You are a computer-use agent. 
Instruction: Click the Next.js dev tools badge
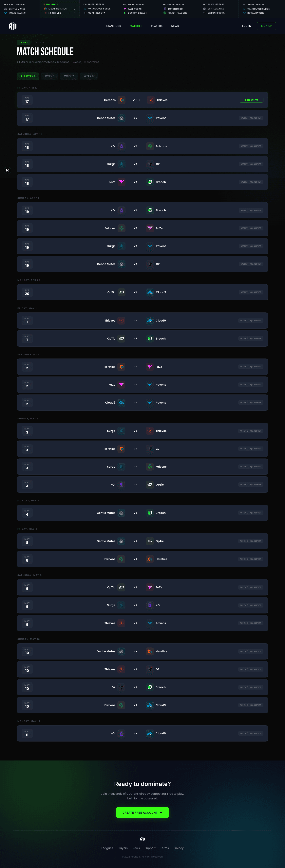tap(7, 170)
